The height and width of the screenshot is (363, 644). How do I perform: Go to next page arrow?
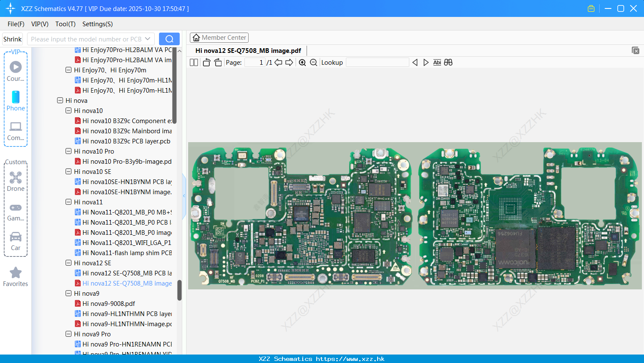(x=289, y=62)
